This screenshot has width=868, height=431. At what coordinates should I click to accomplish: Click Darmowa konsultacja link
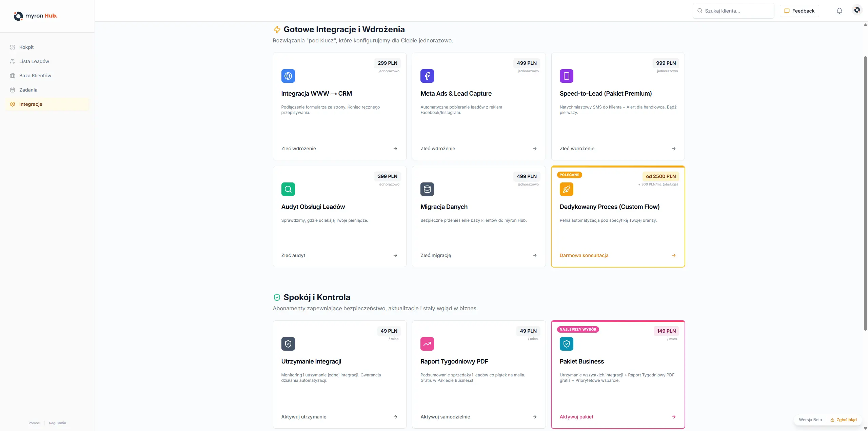tap(584, 255)
